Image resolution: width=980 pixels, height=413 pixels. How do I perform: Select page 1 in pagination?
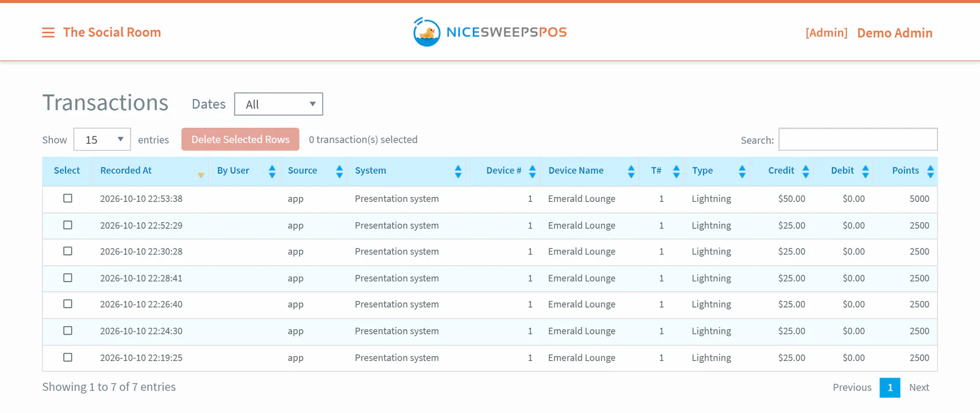(890, 387)
